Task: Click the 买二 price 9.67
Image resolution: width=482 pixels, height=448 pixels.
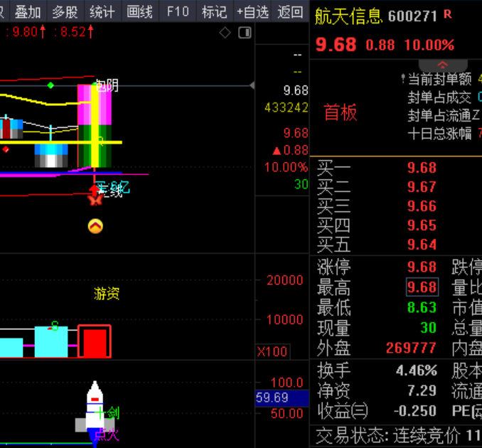Action: (422, 187)
